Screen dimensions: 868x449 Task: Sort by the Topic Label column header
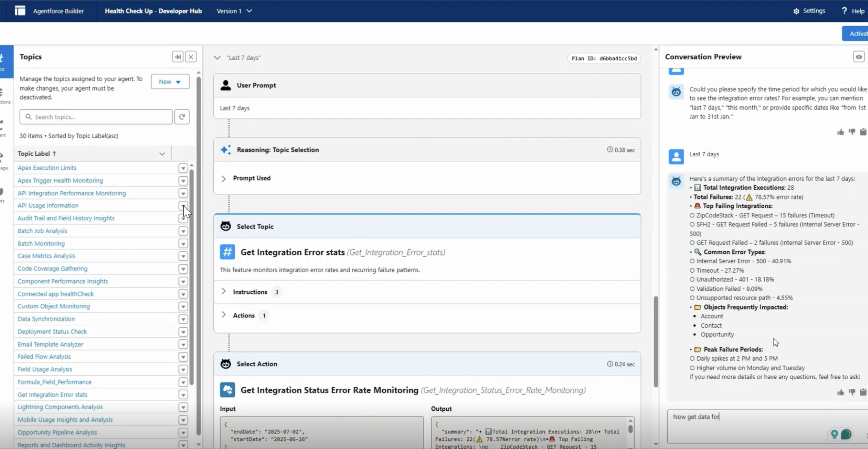(x=37, y=154)
